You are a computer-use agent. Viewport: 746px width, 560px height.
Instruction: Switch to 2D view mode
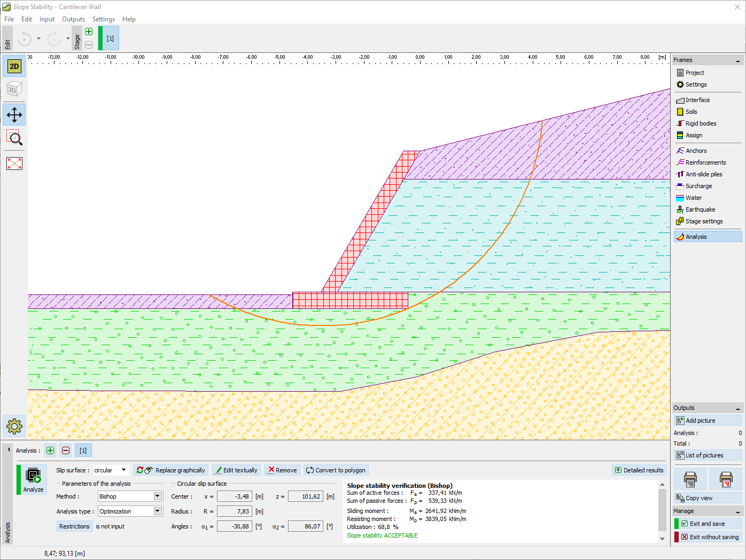14,66
